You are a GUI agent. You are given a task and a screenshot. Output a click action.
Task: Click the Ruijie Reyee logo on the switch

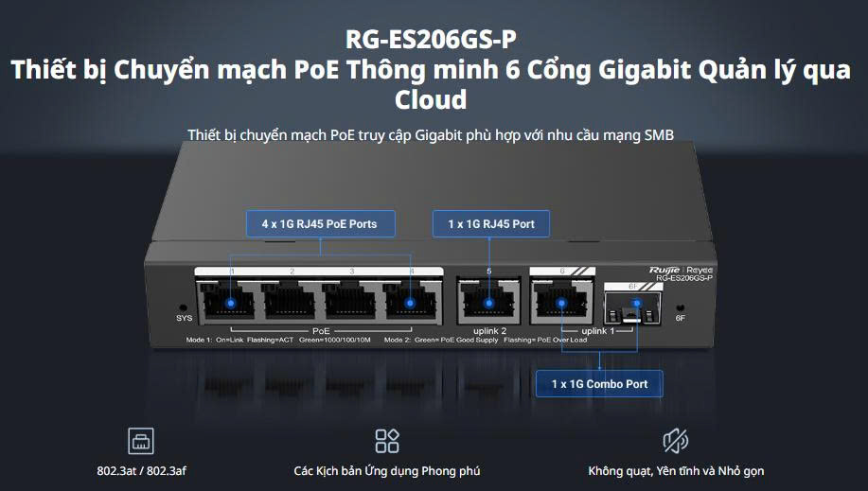coord(681,271)
